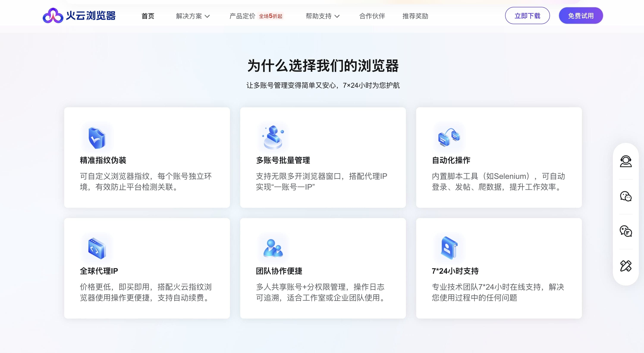Screen dimensions: 644x353
Task: Open the 推荐奖励 nav link
Action: tap(415, 16)
